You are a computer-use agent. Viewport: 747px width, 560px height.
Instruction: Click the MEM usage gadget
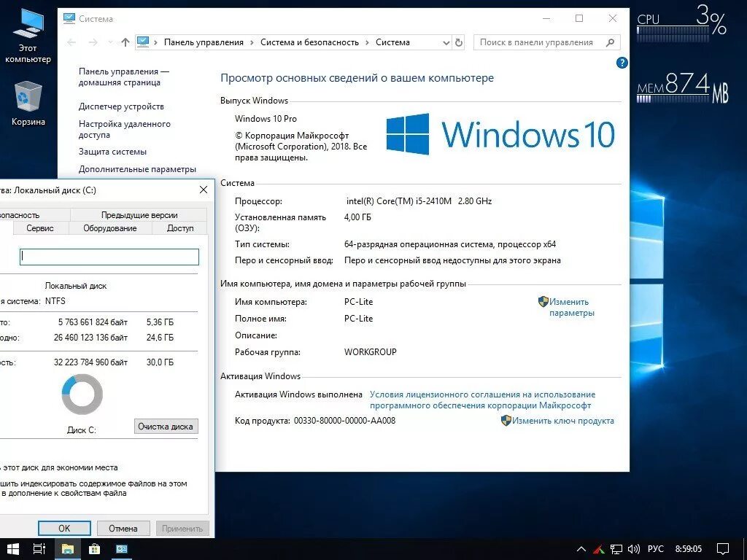682,87
